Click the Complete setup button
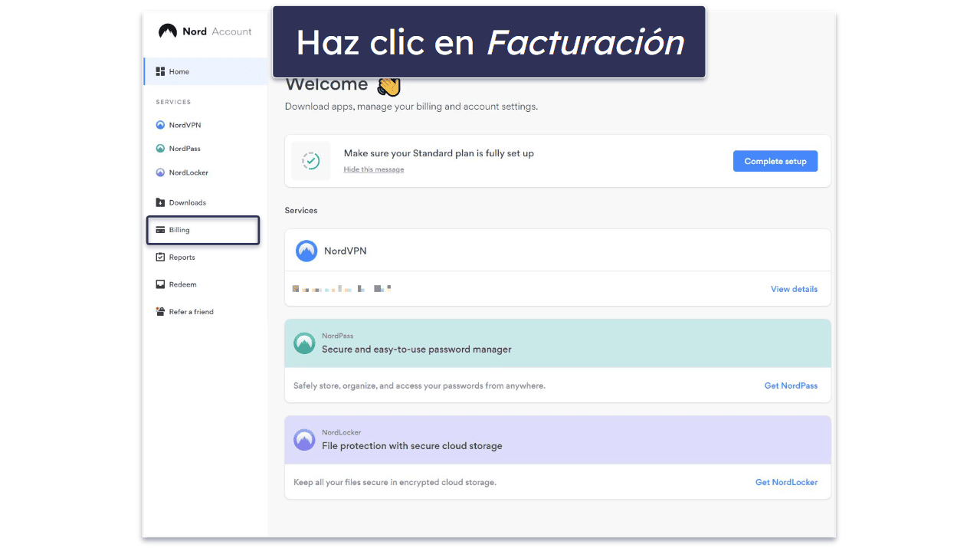This screenshot has width=980, height=548. (x=775, y=161)
